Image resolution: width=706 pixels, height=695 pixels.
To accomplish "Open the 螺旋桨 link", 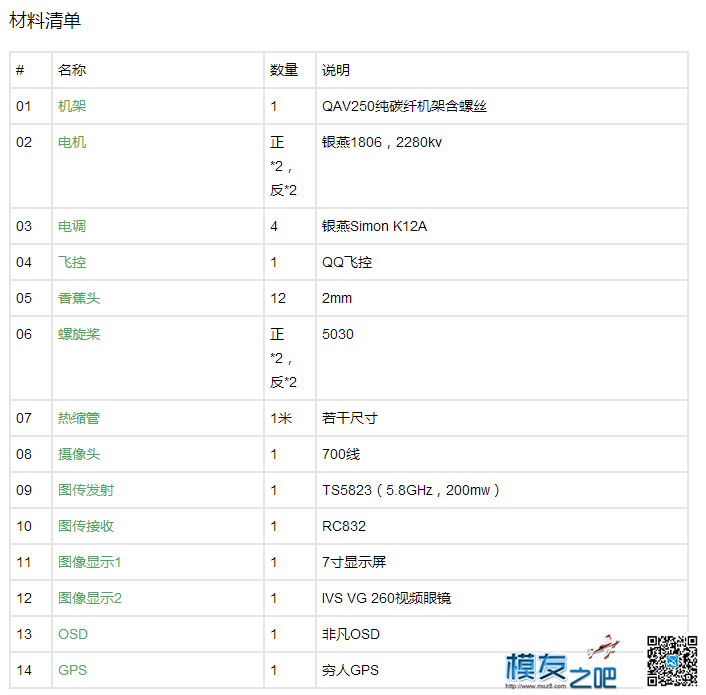I will (x=79, y=334).
